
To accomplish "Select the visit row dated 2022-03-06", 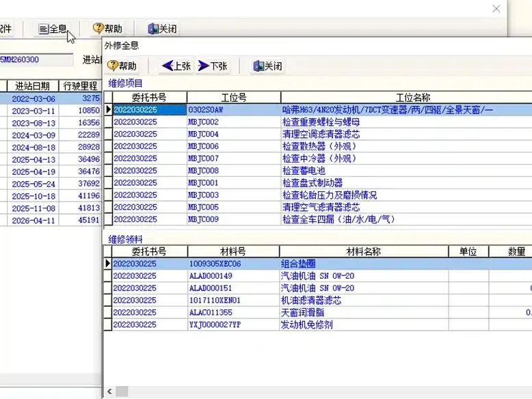I will pyautogui.click(x=51, y=98).
